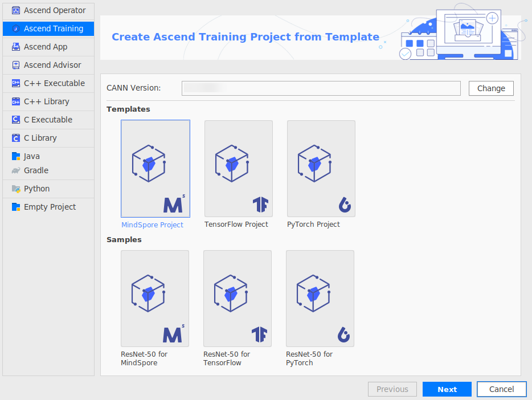532x400 pixels.
Task: Click the CANN Version input field
Action: click(321, 88)
